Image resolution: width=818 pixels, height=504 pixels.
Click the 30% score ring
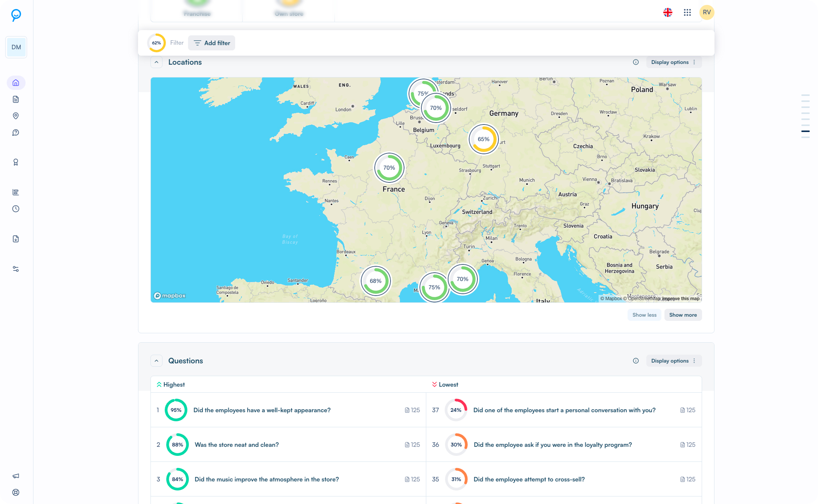point(456,445)
